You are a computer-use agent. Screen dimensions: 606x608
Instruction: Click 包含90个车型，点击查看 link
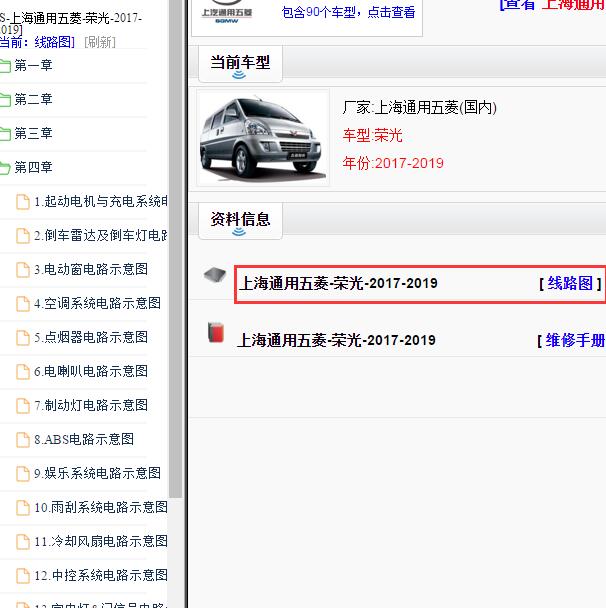(348, 12)
